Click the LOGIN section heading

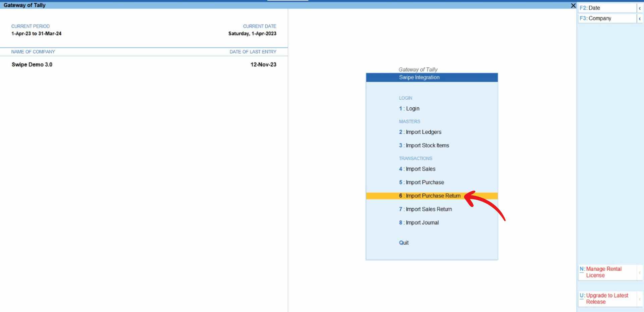(406, 98)
